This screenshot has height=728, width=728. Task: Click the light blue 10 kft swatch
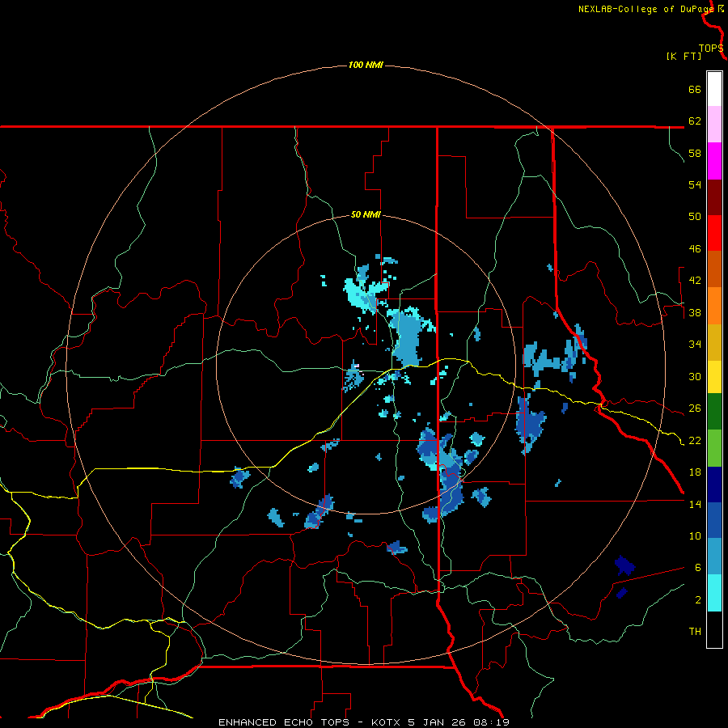(714, 557)
